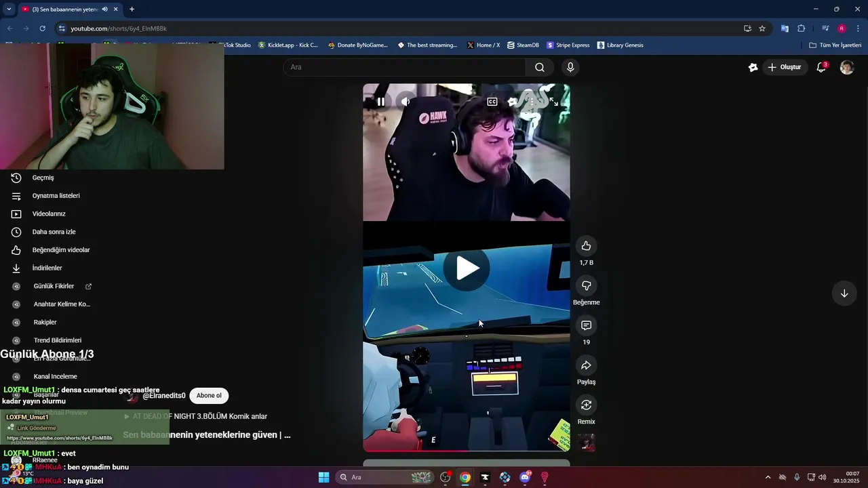Click the Shorts progress bar

(x=467, y=450)
